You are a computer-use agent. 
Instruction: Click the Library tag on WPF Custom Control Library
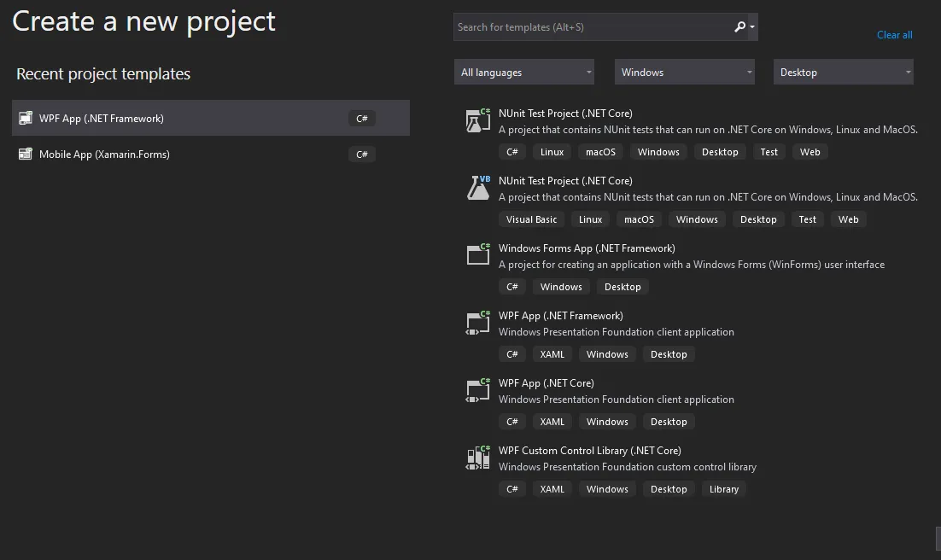pyautogui.click(x=724, y=489)
